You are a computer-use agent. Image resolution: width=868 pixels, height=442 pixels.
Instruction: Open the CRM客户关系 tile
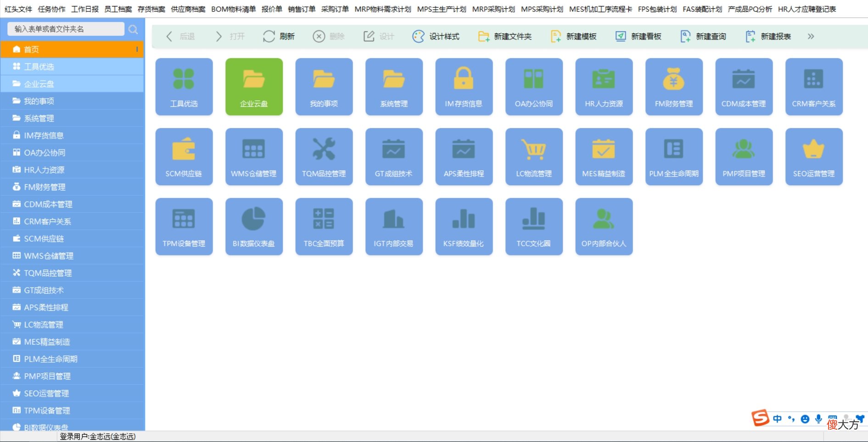click(x=814, y=87)
